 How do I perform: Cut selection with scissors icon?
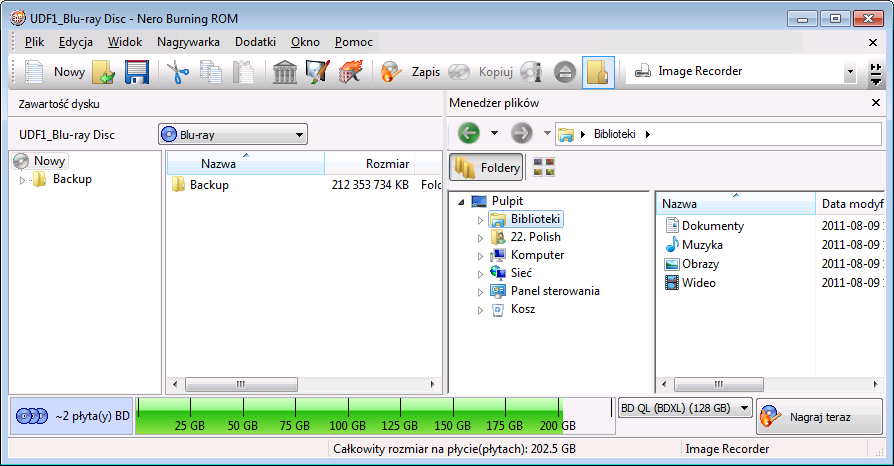[x=178, y=72]
